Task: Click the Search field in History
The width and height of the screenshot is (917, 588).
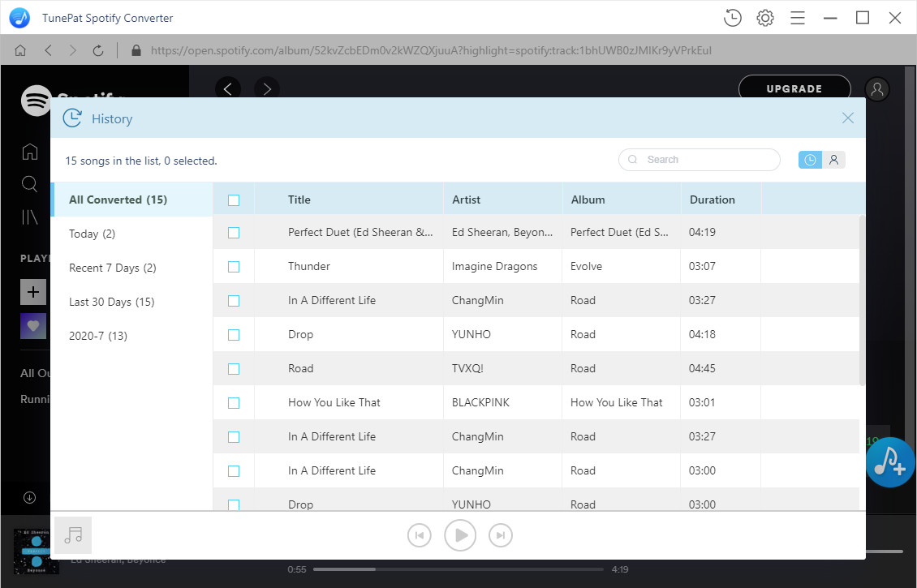Action: tap(700, 160)
